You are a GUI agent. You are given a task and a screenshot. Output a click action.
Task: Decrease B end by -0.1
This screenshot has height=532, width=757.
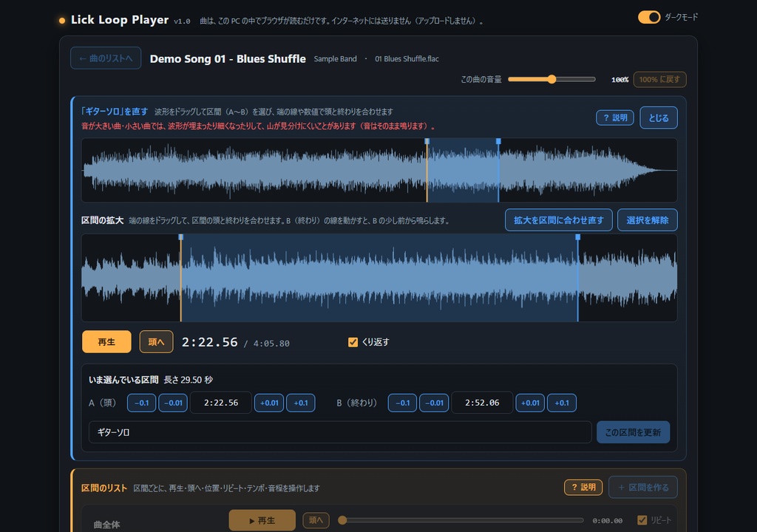[x=402, y=403]
